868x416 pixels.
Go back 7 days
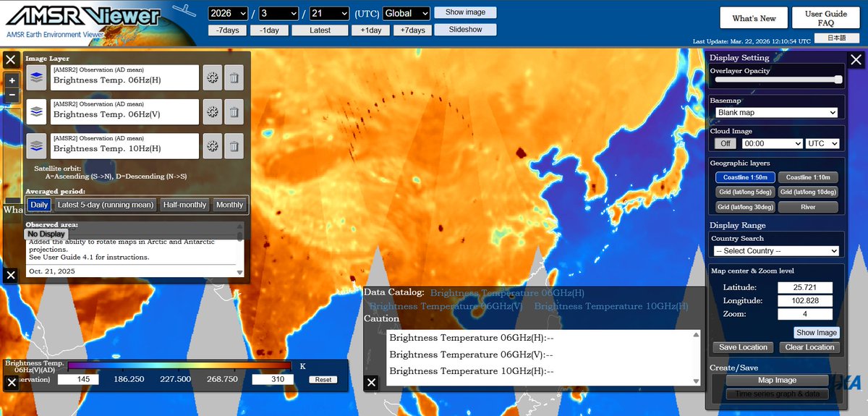pyautogui.click(x=227, y=30)
